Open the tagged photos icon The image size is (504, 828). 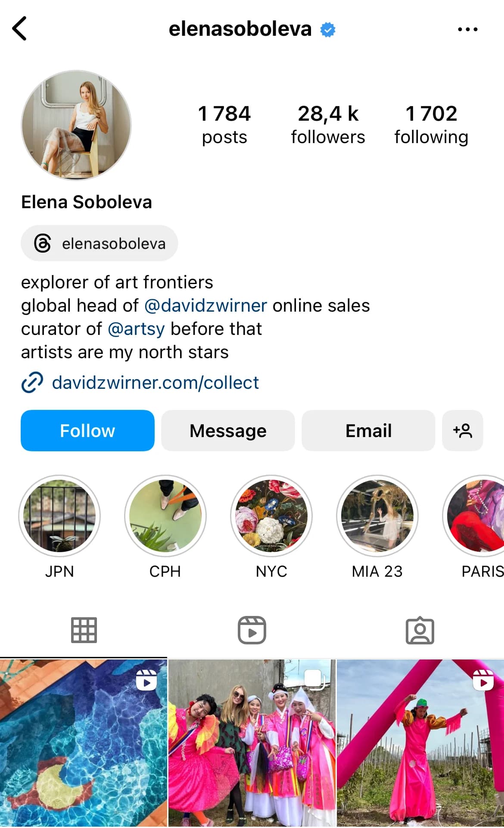point(420,630)
